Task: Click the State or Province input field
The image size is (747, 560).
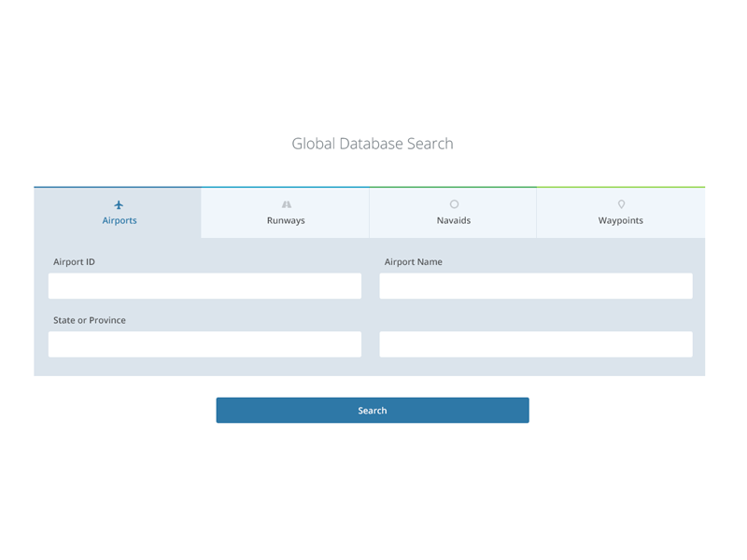Action: click(x=204, y=344)
